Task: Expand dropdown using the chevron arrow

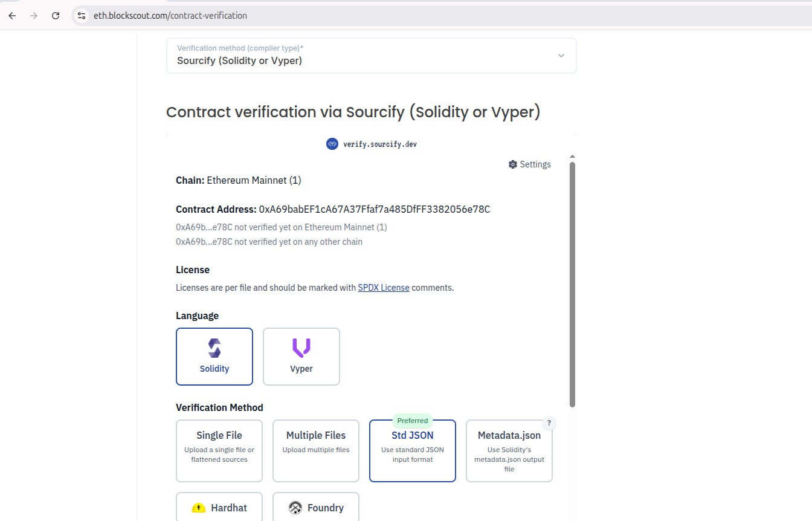Action: coord(561,56)
